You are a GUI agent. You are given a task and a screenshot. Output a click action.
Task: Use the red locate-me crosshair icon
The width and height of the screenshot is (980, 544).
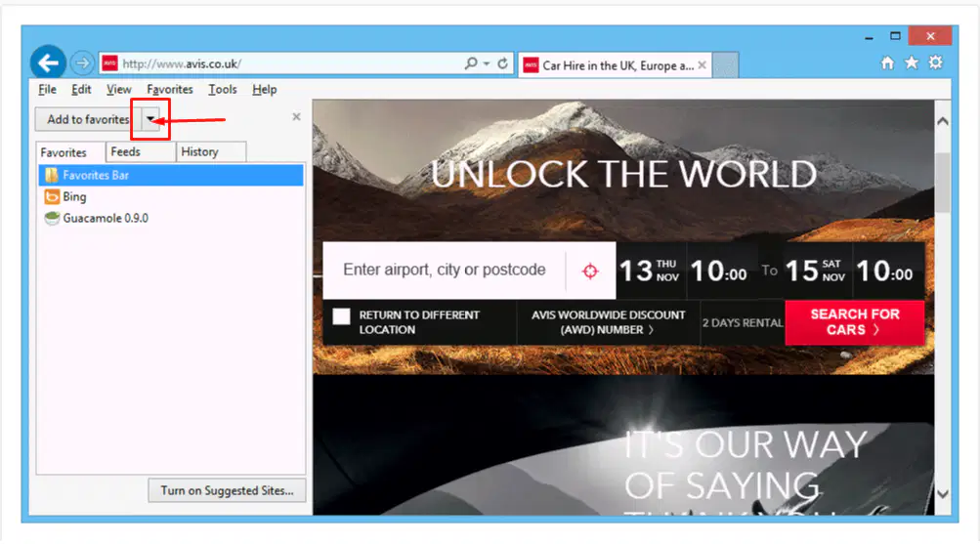tap(590, 272)
